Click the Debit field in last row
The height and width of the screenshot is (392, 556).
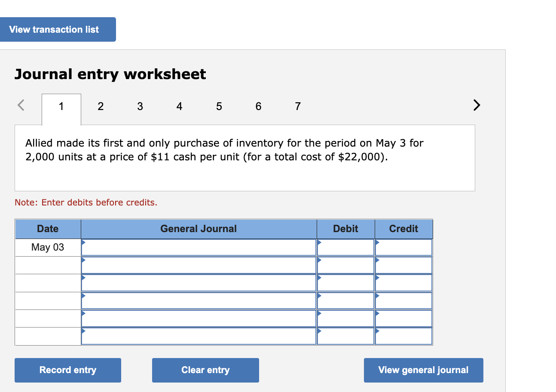pyautogui.click(x=345, y=336)
